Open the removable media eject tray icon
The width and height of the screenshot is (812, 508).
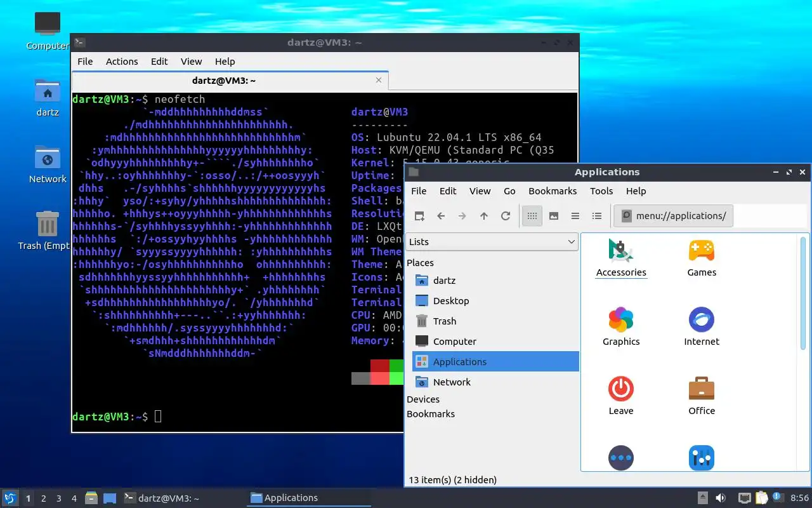(703, 498)
